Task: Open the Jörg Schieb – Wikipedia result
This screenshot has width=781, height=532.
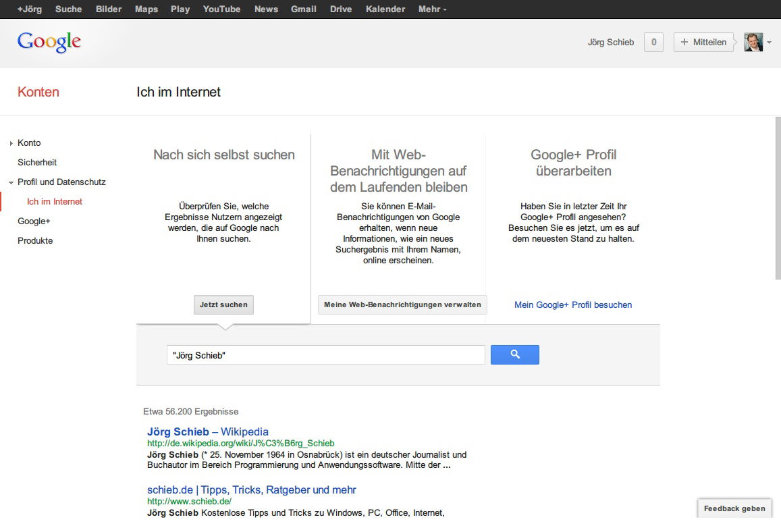Action: click(208, 432)
